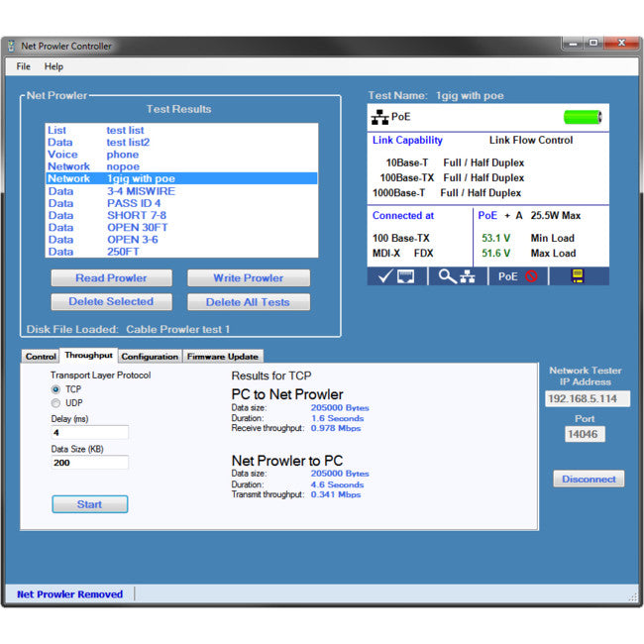Click the Delete All Tests button
The height and width of the screenshot is (644, 644).
pos(248,302)
